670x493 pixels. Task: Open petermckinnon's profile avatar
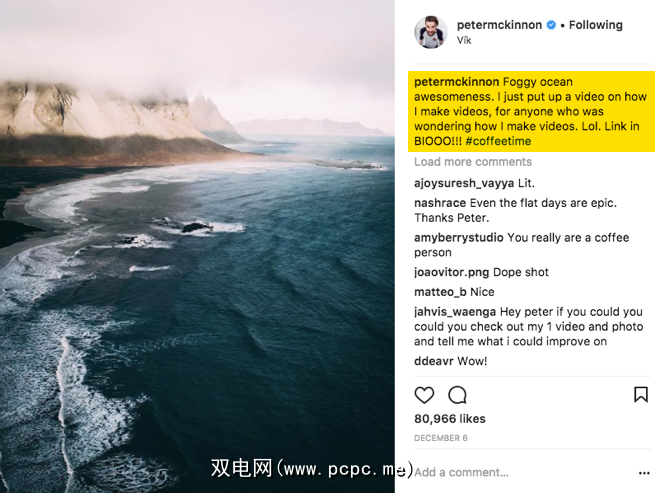[x=430, y=32]
